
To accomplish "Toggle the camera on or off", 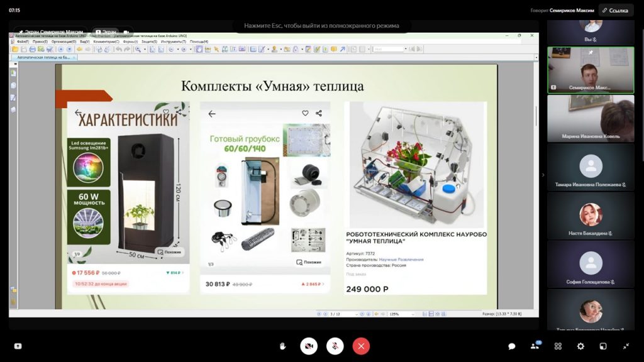I will tap(309, 346).
